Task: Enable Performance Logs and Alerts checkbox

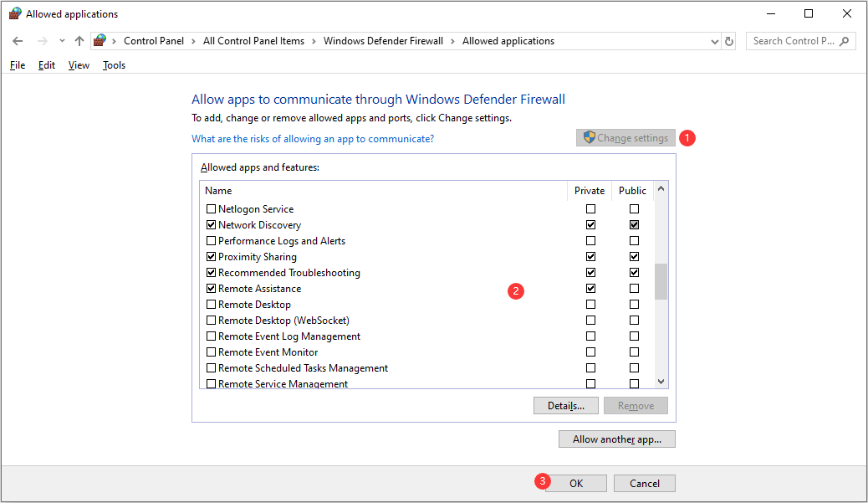Action: pos(211,241)
